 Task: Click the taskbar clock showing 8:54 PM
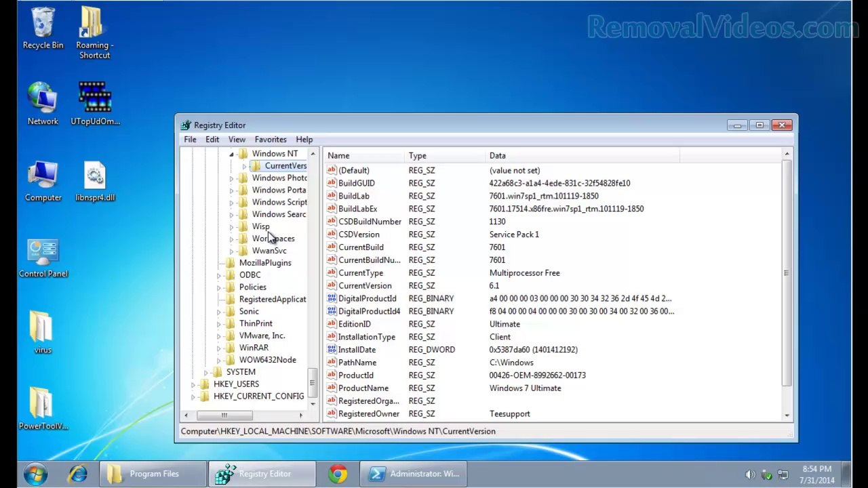coord(816,474)
